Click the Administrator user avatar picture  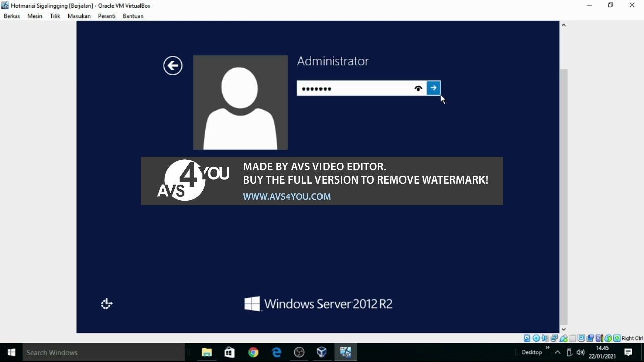pyautogui.click(x=240, y=103)
